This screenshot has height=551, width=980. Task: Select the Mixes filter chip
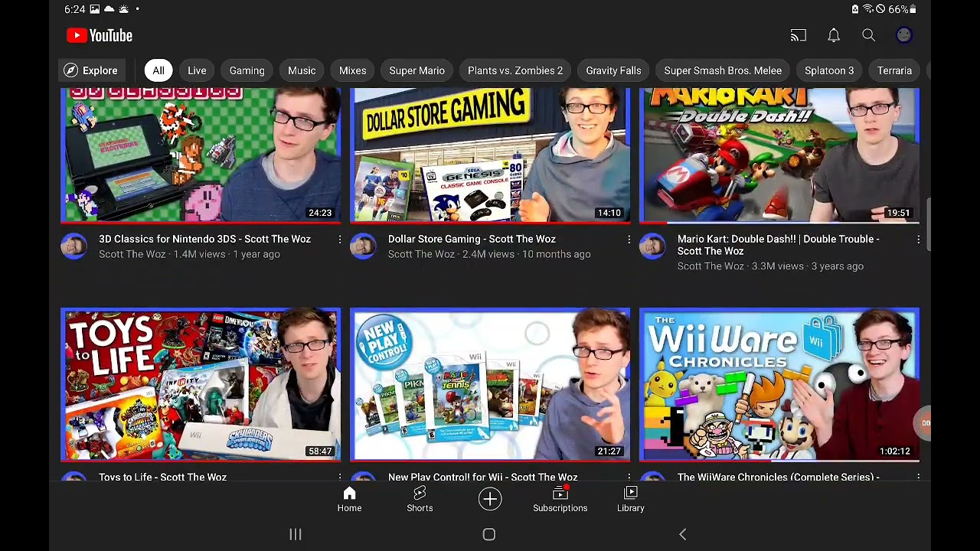click(x=353, y=70)
